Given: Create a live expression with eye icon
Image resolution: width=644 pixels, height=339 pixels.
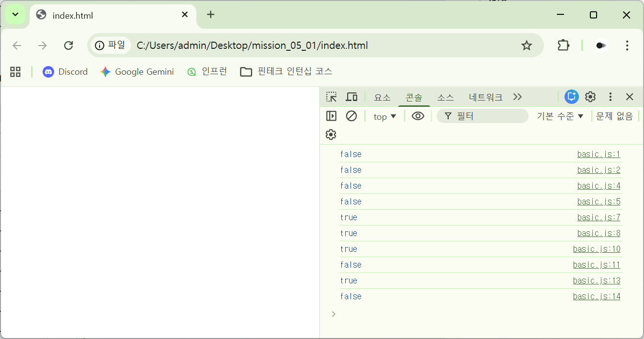Looking at the screenshot, I should click(418, 116).
